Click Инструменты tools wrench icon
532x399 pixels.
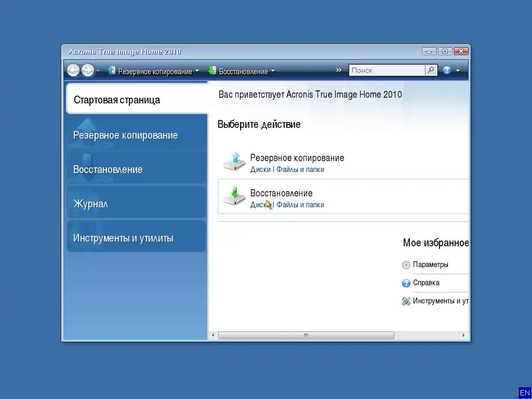pos(406,301)
